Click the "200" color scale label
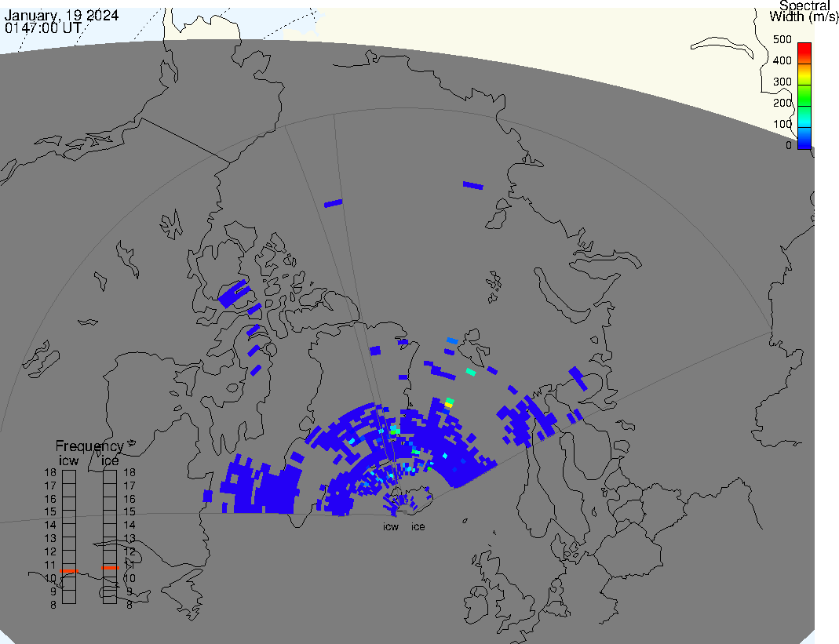Image resolution: width=839 pixels, height=644 pixels. click(782, 103)
